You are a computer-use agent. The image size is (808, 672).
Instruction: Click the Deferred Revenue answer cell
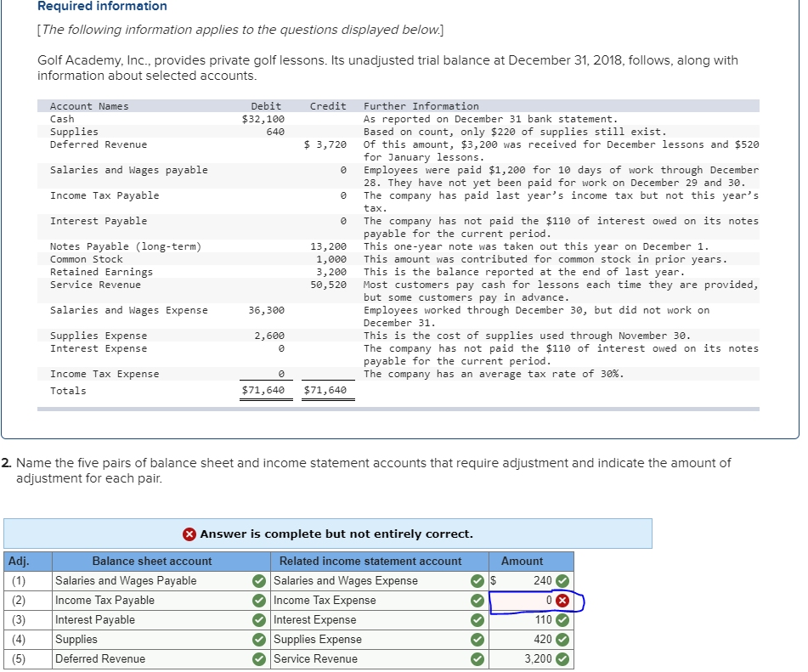tap(161, 659)
